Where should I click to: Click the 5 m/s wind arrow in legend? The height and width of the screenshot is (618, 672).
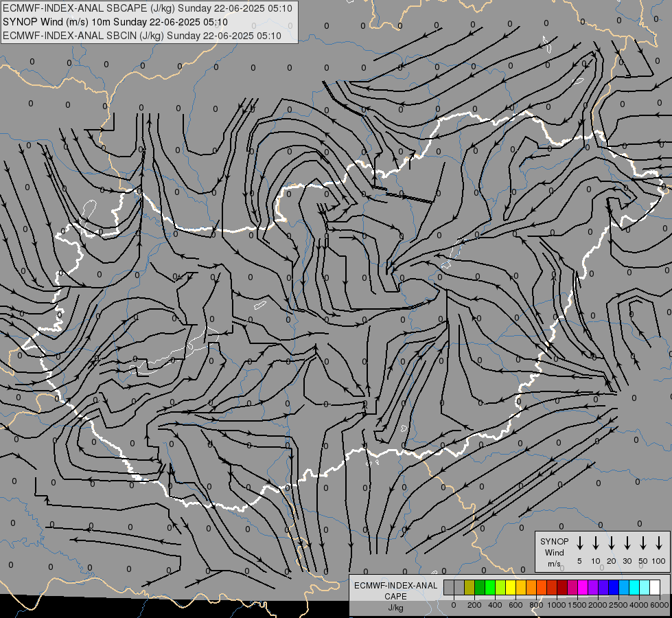tap(579, 542)
